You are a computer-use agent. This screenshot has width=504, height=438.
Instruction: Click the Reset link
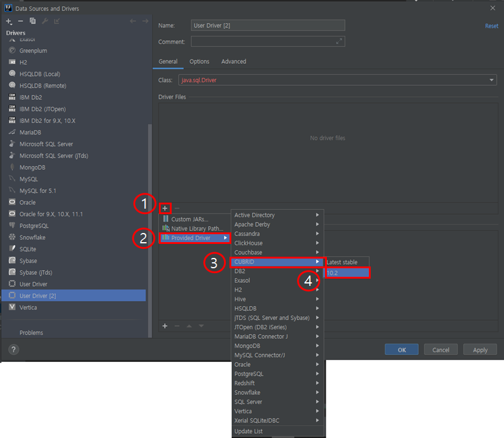pos(491,26)
